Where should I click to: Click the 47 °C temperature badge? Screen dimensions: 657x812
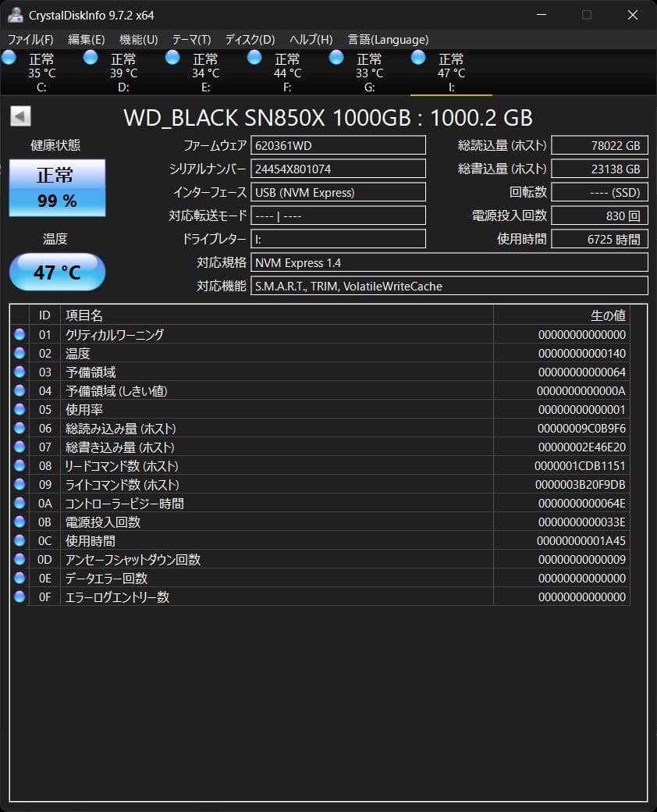pyautogui.click(x=56, y=271)
